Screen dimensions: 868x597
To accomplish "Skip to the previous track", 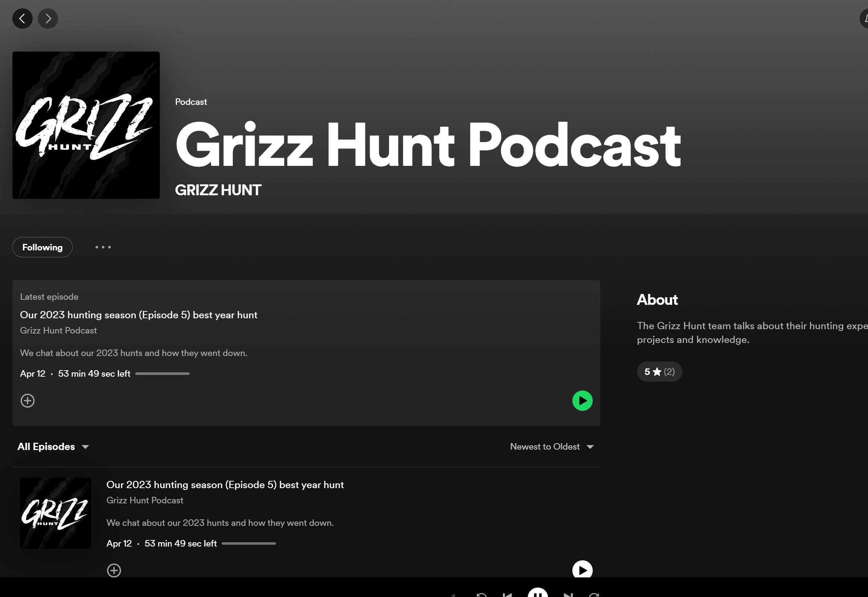I will [508, 595].
